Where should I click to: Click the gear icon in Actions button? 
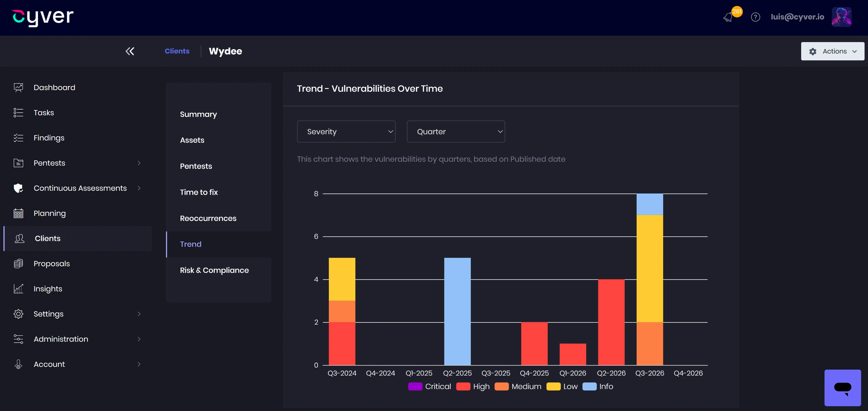point(813,52)
